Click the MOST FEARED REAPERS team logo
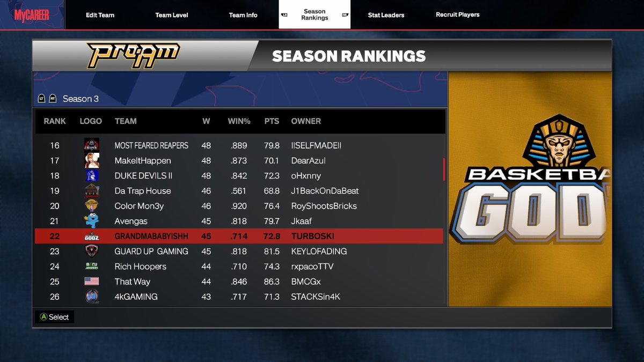 click(x=91, y=145)
